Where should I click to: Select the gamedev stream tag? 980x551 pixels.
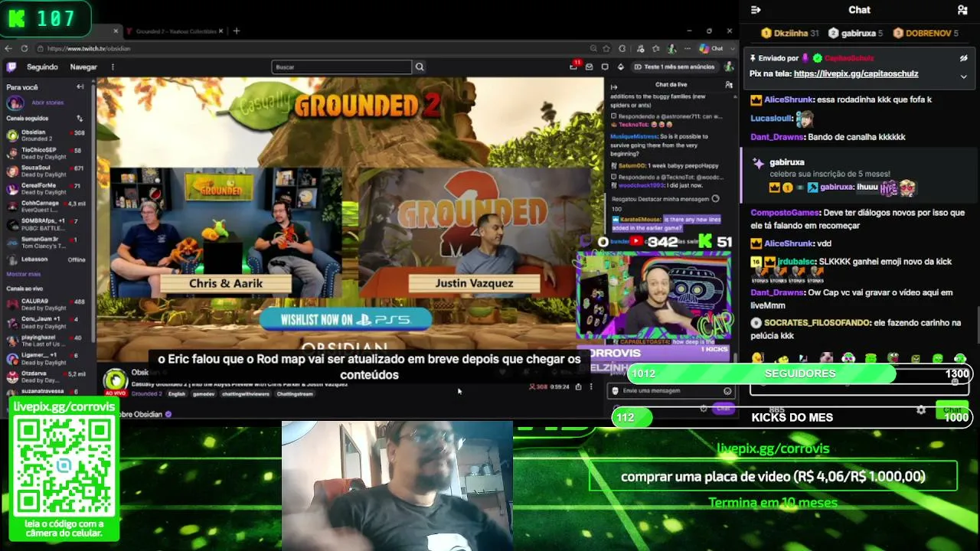[x=204, y=394]
